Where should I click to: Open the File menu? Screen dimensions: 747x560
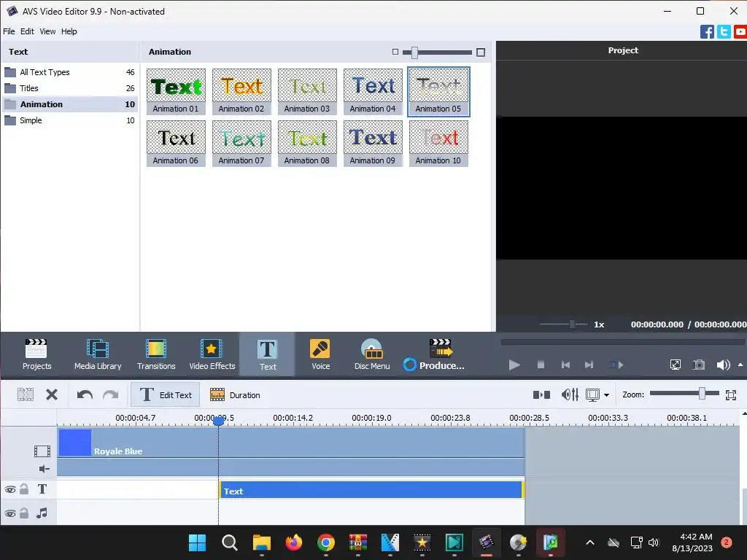(9, 31)
